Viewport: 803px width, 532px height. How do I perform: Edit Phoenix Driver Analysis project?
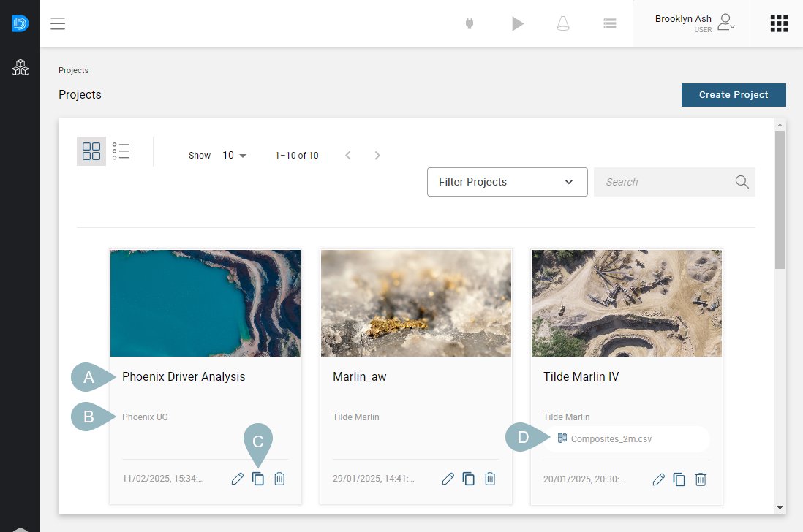tap(237, 479)
